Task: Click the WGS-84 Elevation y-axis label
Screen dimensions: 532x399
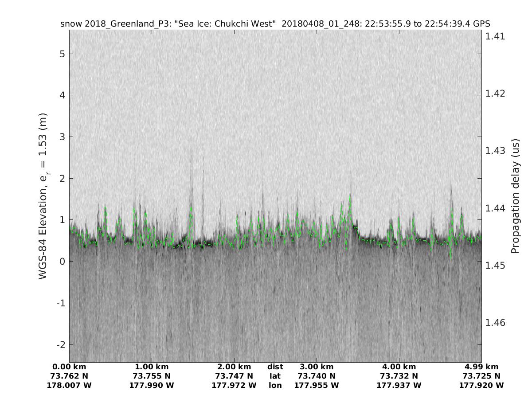Action: (x=43, y=196)
